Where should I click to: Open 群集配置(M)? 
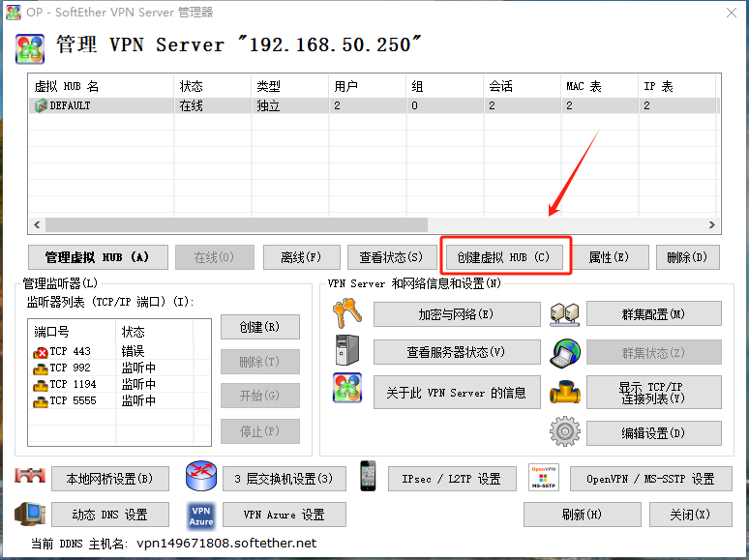click(x=654, y=313)
